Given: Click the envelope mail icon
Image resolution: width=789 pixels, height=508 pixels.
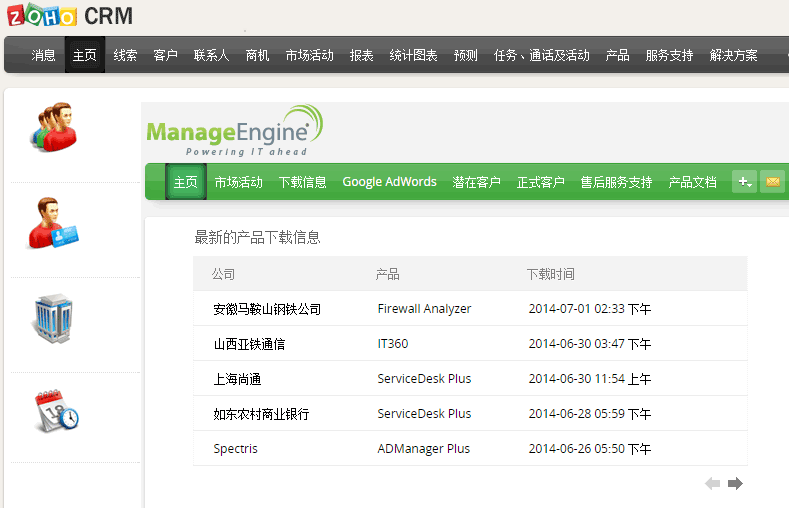Looking at the screenshot, I should 772,181.
